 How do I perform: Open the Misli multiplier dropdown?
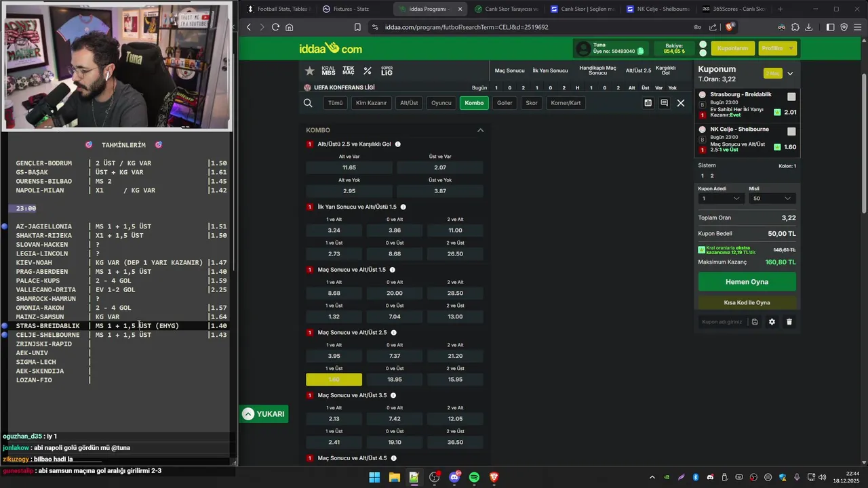tap(772, 199)
